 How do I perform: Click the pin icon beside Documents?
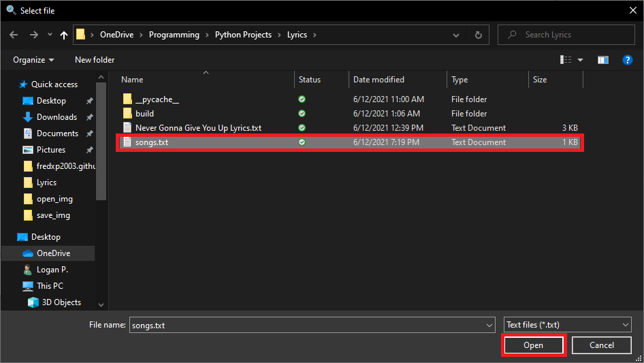coord(89,133)
